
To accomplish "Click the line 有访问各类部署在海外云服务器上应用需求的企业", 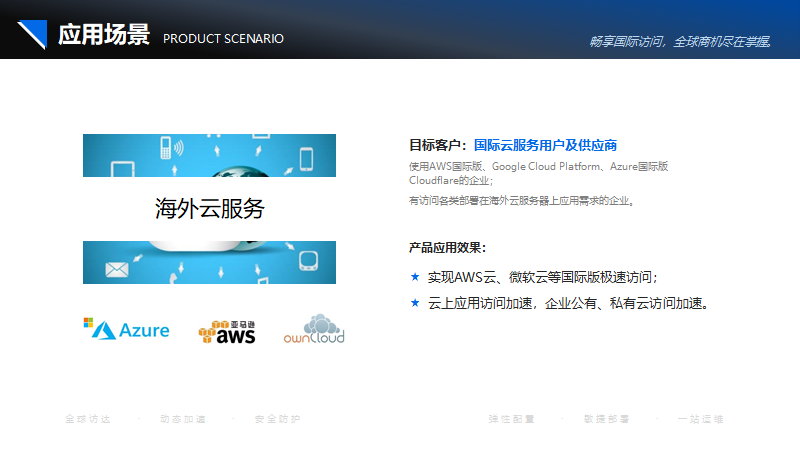I will point(522,201).
